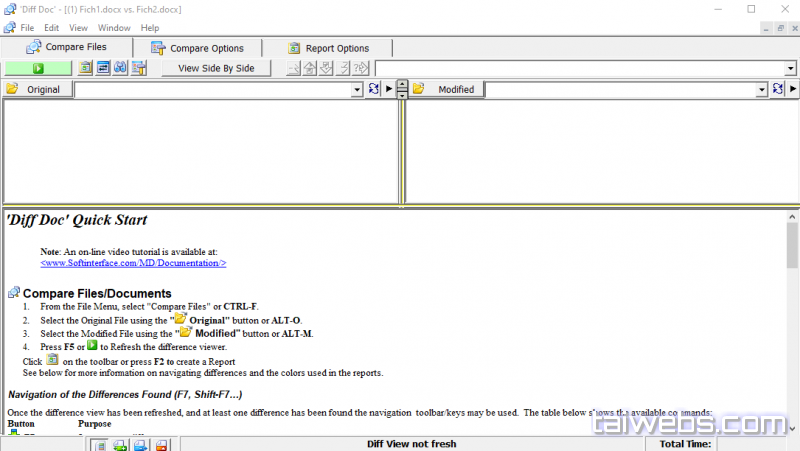
Task: Click the binoculars find icon
Action: coord(120,68)
